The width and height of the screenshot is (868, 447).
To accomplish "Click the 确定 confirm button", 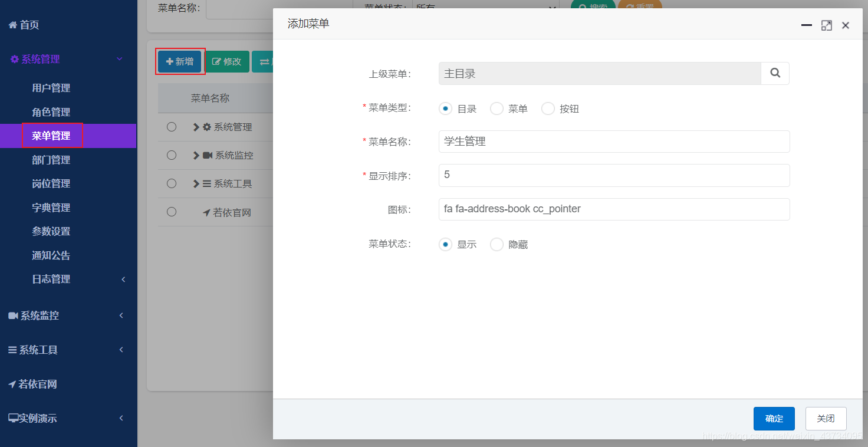I will (774, 419).
